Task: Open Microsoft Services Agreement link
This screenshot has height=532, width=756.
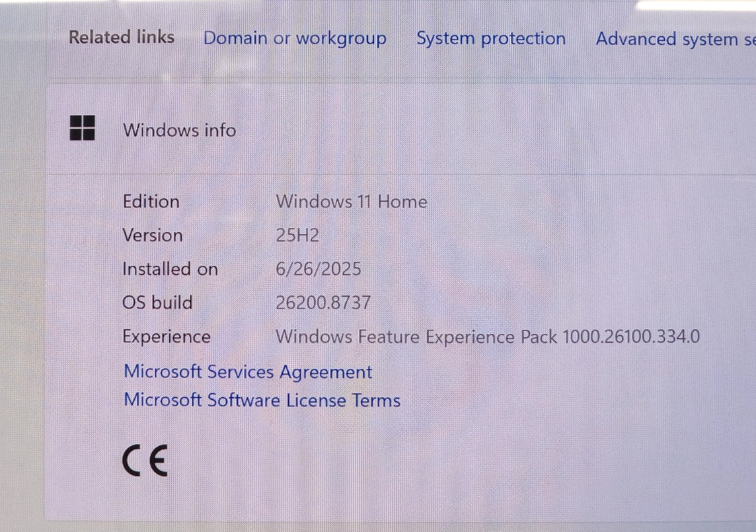Action: [x=248, y=372]
